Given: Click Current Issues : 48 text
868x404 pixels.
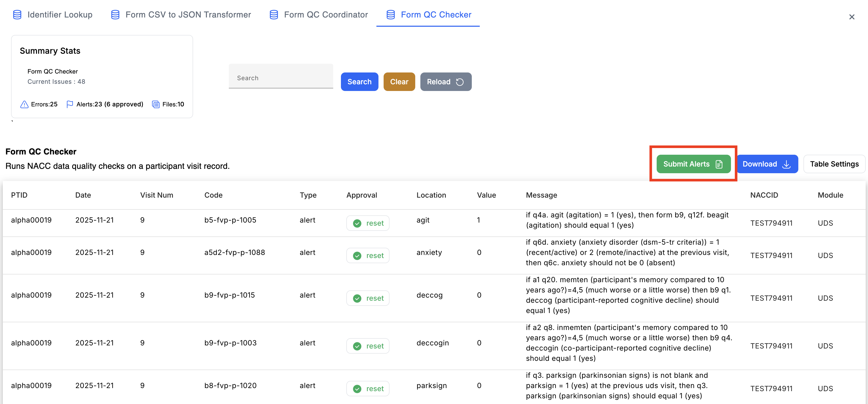Looking at the screenshot, I should pyautogui.click(x=56, y=82).
